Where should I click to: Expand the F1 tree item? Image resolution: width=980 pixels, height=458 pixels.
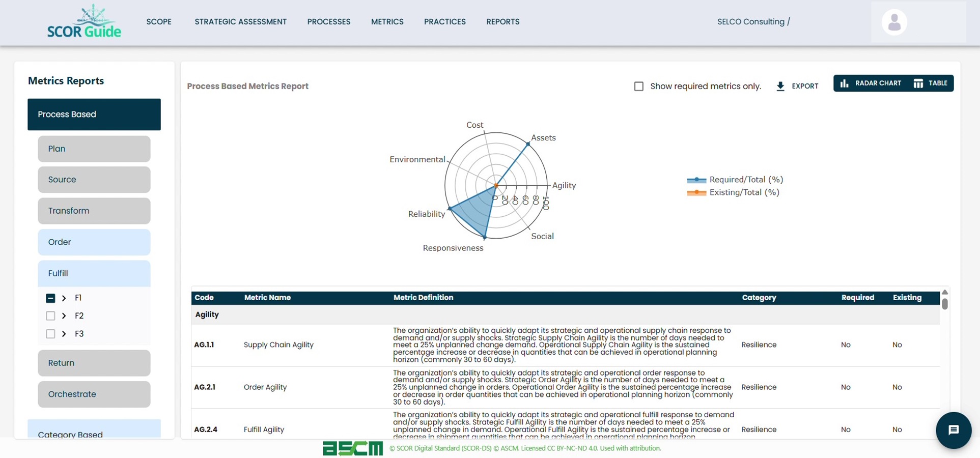click(64, 298)
